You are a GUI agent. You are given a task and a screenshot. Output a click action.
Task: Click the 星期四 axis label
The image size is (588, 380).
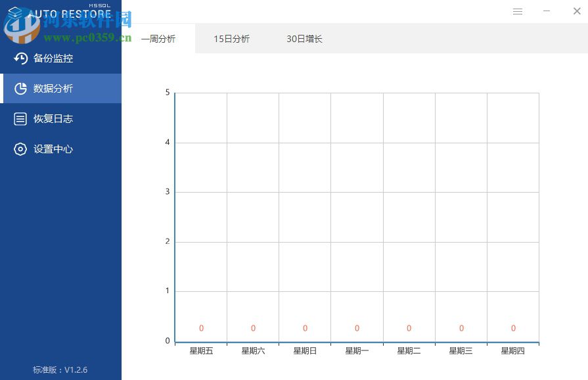[x=513, y=350]
